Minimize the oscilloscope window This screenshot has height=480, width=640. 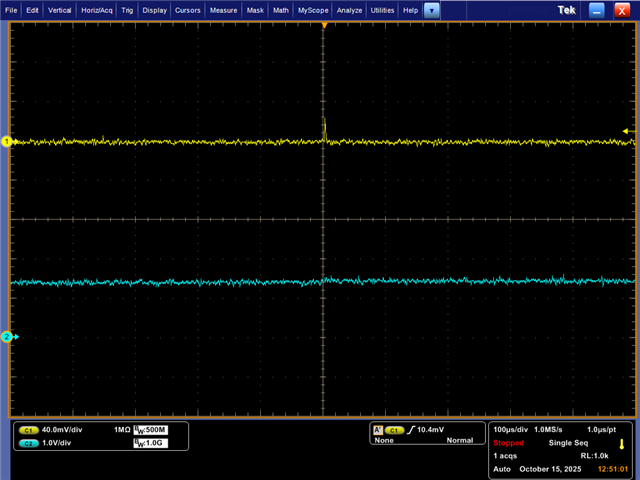(x=596, y=11)
